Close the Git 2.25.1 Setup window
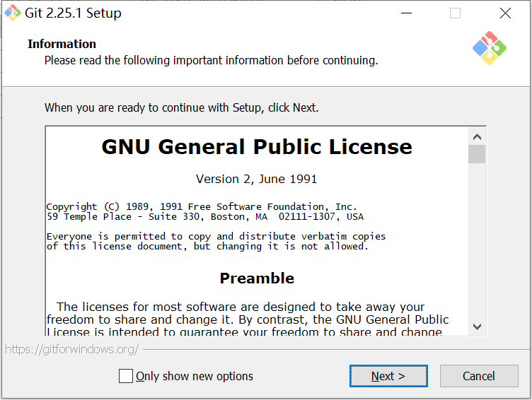This screenshot has width=532, height=400. (x=505, y=13)
